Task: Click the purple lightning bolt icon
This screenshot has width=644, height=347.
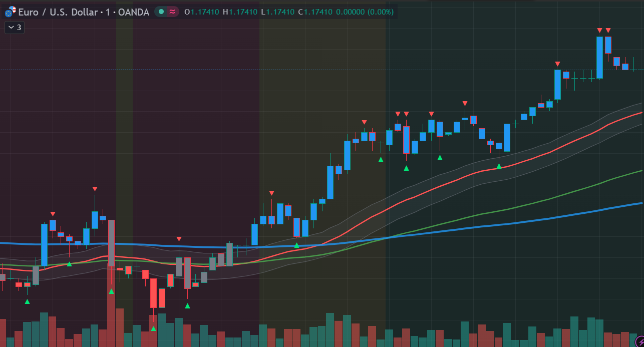Action: coord(639,341)
